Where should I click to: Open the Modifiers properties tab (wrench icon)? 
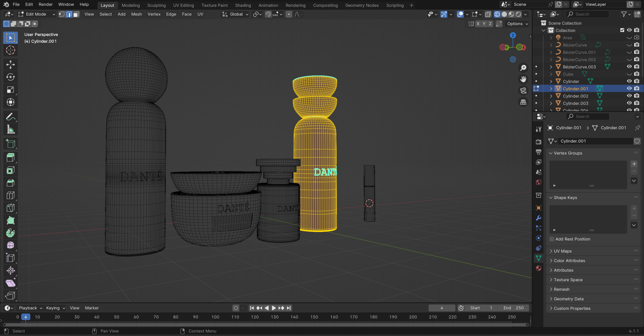point(539,218)
